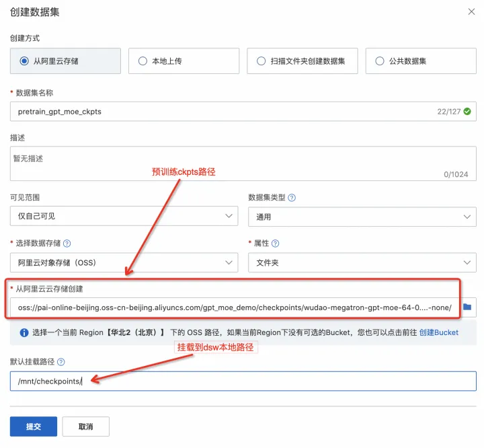
Task: Select the 从阿里云存储 radio option
Action: coord(25,61)
